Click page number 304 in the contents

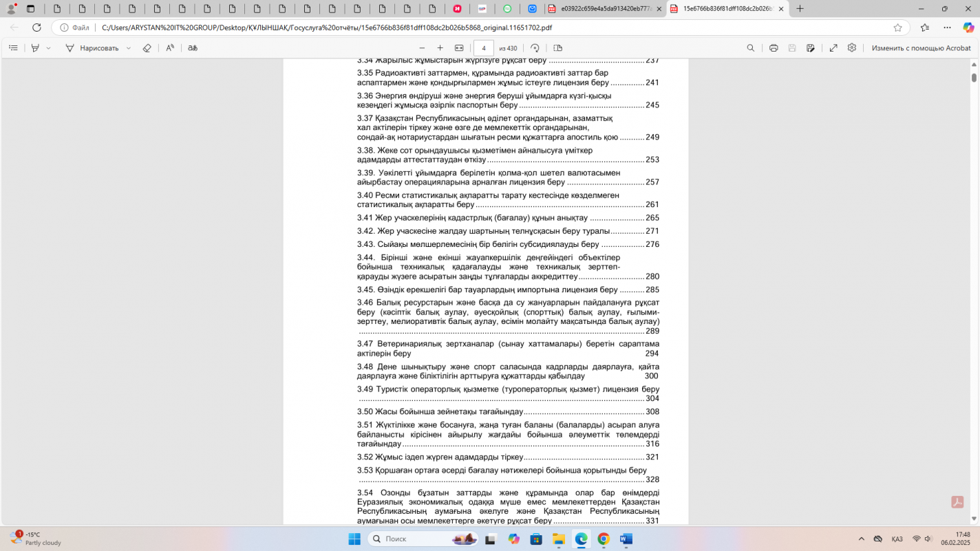[x=652, y=398]
